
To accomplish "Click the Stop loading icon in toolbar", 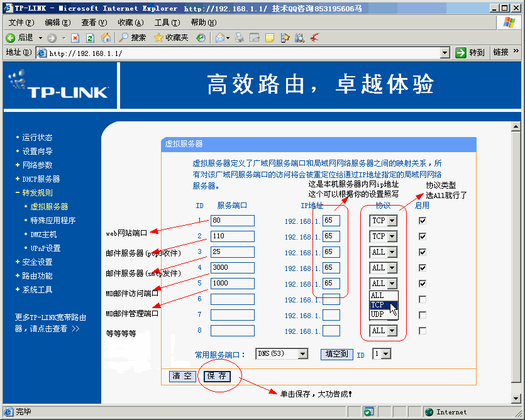I will tap(75, 38).
